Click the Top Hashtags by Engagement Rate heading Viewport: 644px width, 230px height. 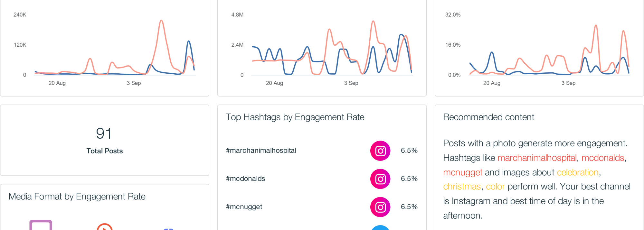(295, 117)
